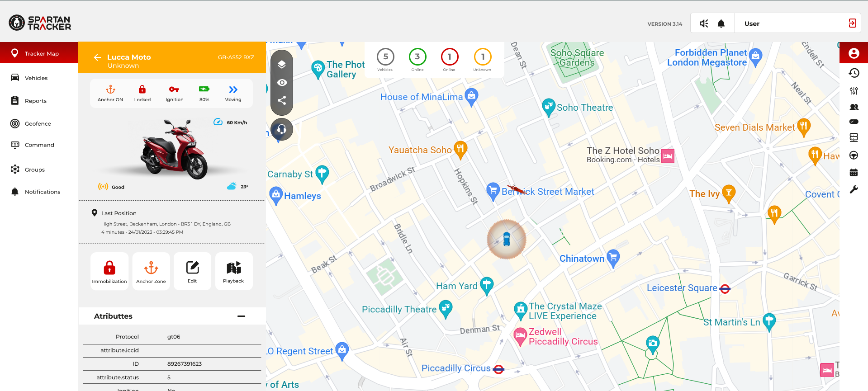868x391 pixels.
Task: Select the blue car marker on map
Action: (x=507, y=239)
